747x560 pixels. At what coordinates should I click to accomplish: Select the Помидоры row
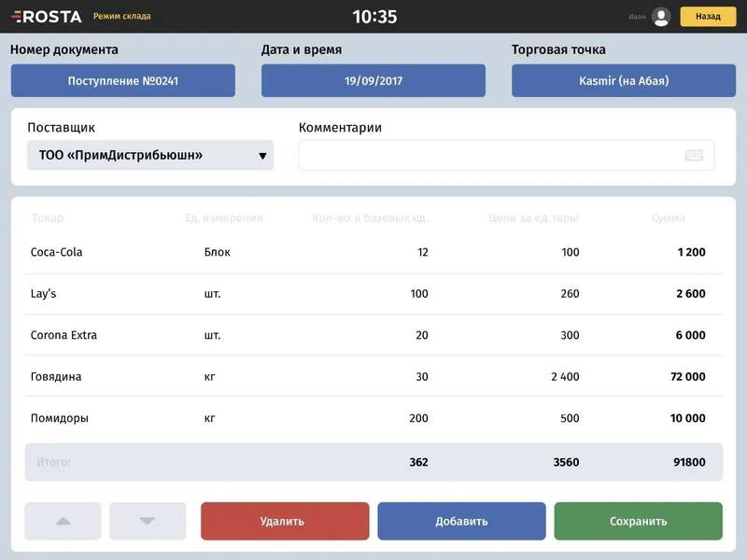pyautogui.click(x=374, y=418)
